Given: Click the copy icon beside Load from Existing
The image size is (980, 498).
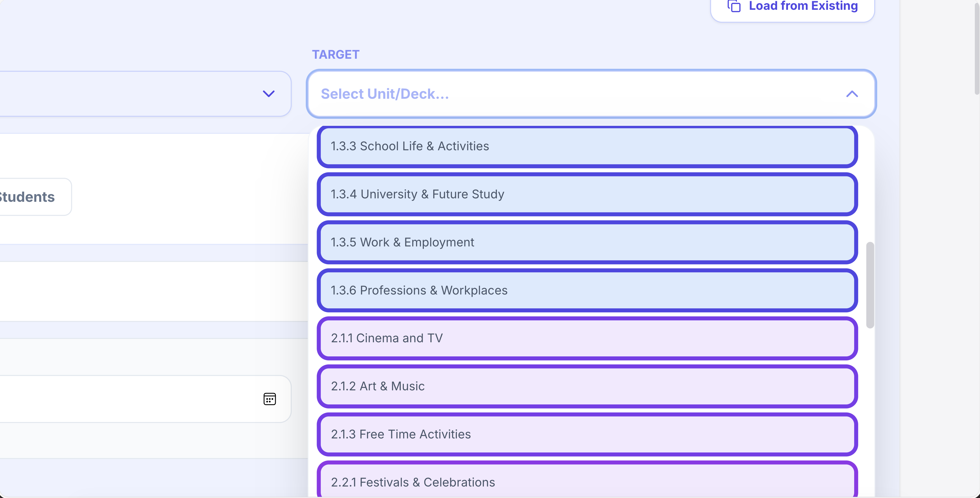Looking at the screenshot, I should [734, 6].
